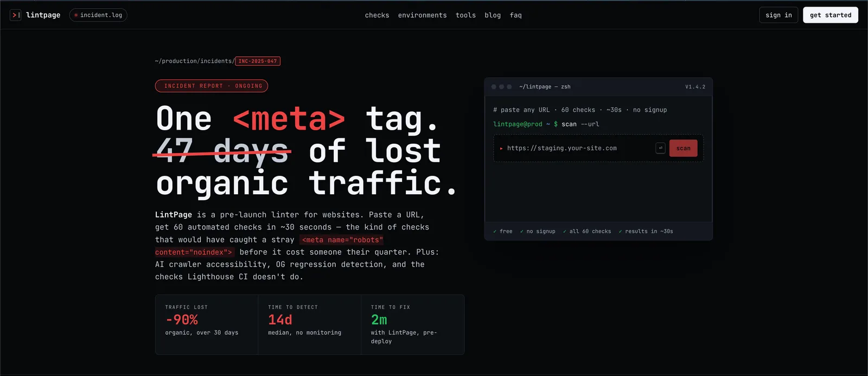Click the ~/lintpage — zsh terminal title
The image size is (868, 376).
(545, 87)
